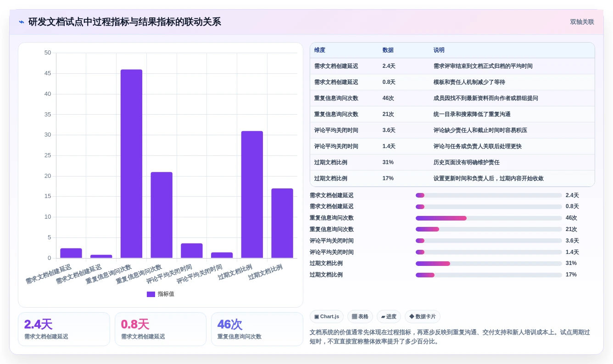Screen dimensions: 613x364
Task: Select the 进度 chip
Action: (x=389, y=317)
